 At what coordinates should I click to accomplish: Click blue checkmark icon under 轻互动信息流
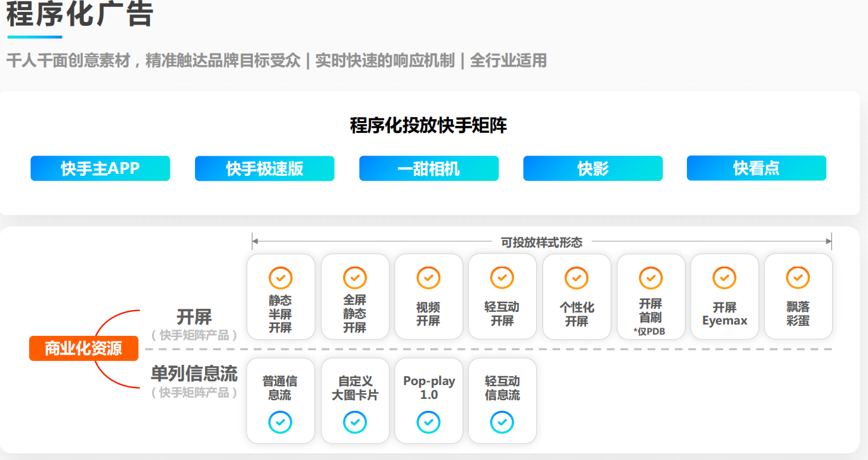click(x=502, y=422)
